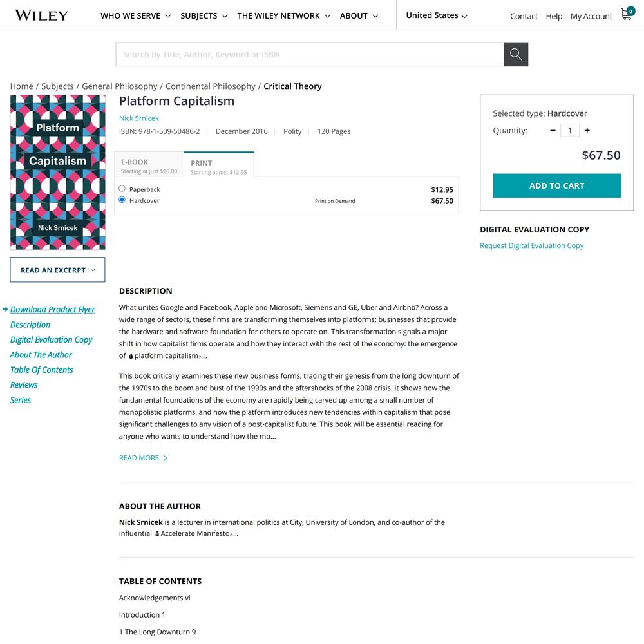Screen dimensions: 644x644
Task: Focus the title search input field
Action: click(310, 54)
